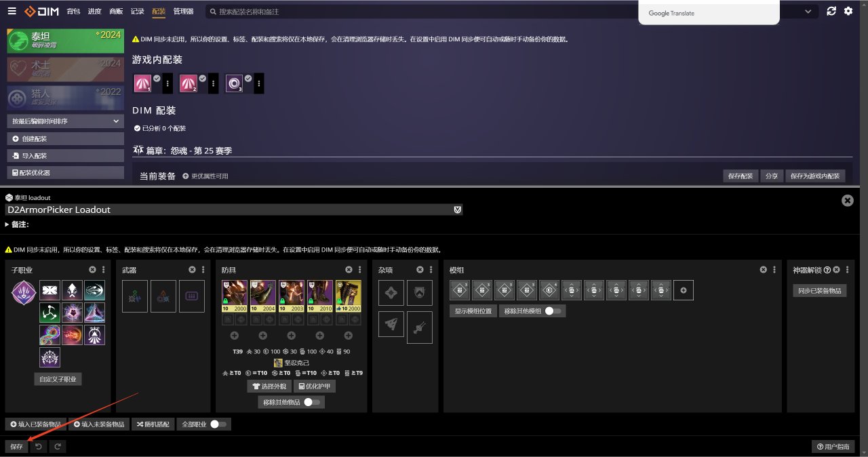Toggle the 全部职业 switch

(x=218, y=424)
